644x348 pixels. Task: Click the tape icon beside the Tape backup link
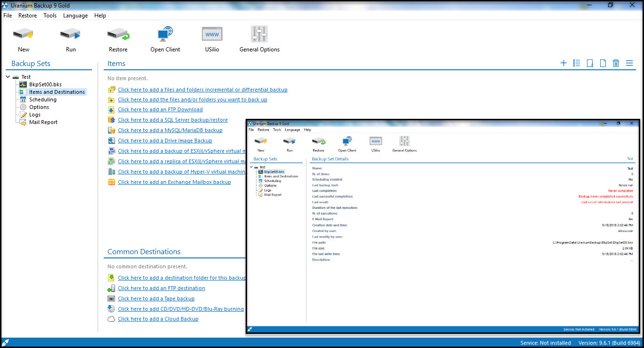[x=111, y=298]
